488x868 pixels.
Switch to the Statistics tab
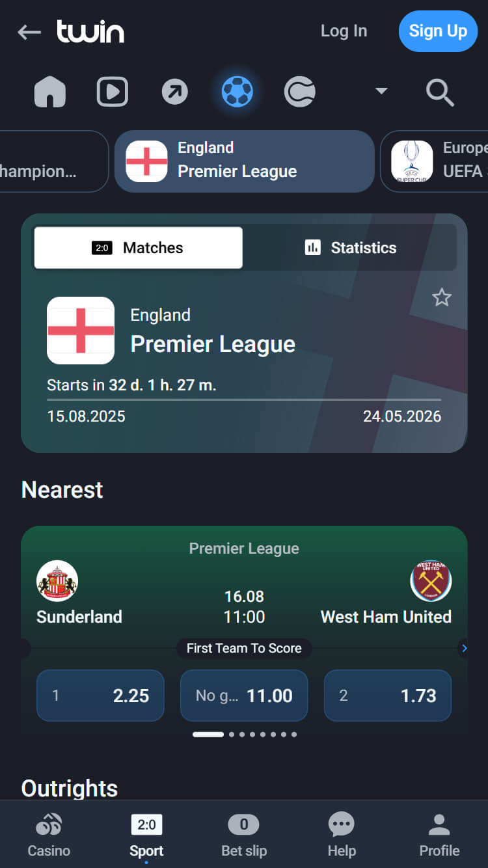click(351, 248)
